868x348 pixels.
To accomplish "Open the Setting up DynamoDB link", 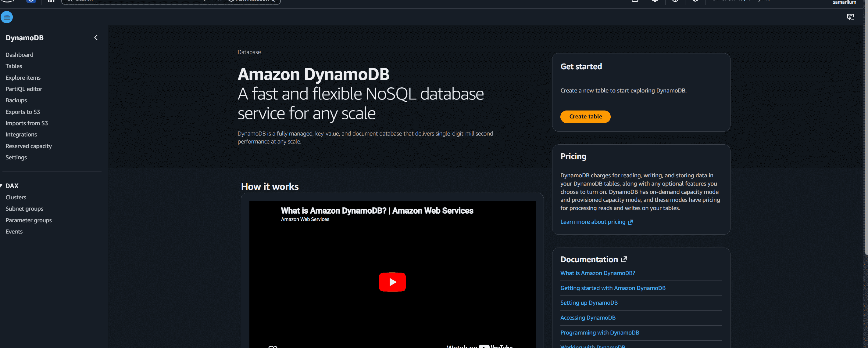I will 589,303.
